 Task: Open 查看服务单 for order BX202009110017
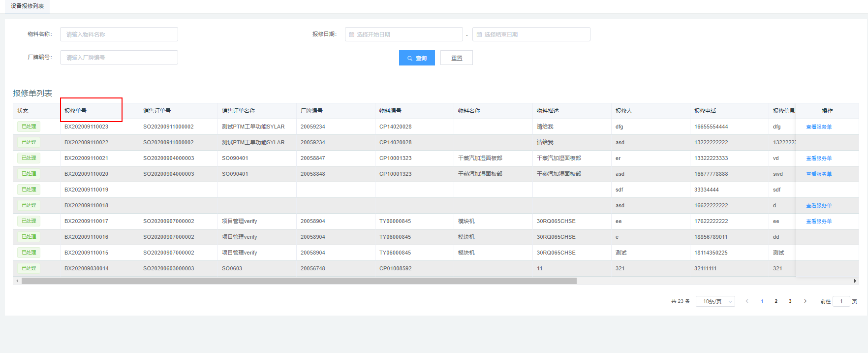click(819, 222)
